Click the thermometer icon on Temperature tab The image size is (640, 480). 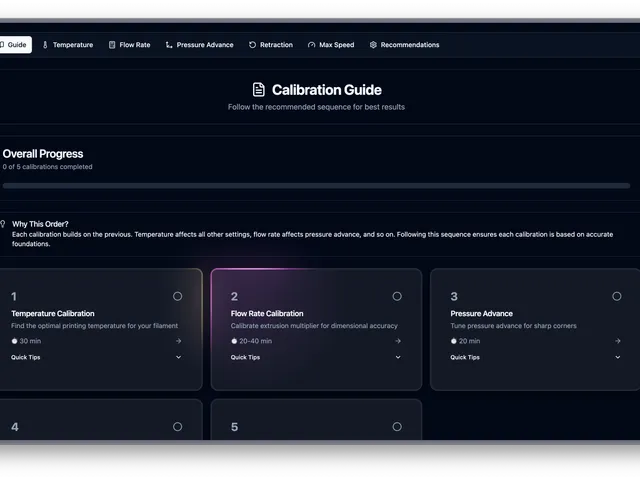coord(45,45)
